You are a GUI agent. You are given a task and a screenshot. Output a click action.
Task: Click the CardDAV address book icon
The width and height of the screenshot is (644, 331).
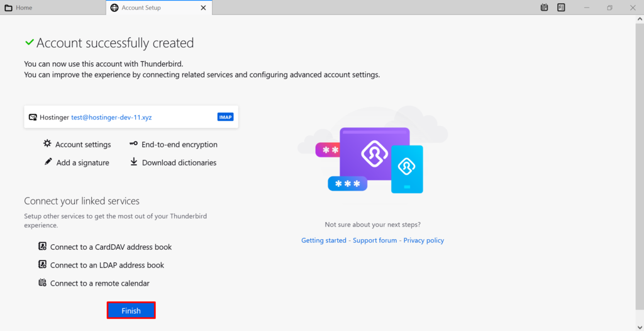click(42, 246)
